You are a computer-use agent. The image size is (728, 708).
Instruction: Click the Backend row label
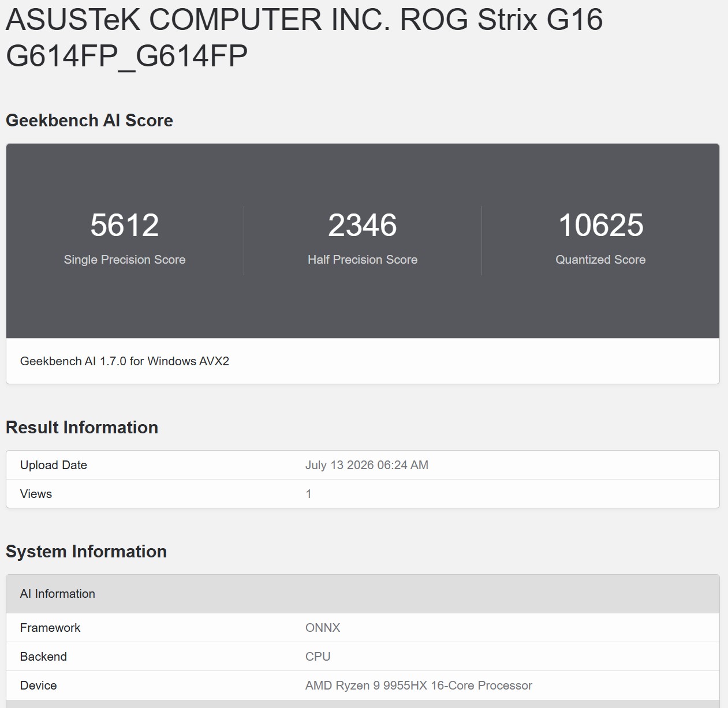coord(43,657)
